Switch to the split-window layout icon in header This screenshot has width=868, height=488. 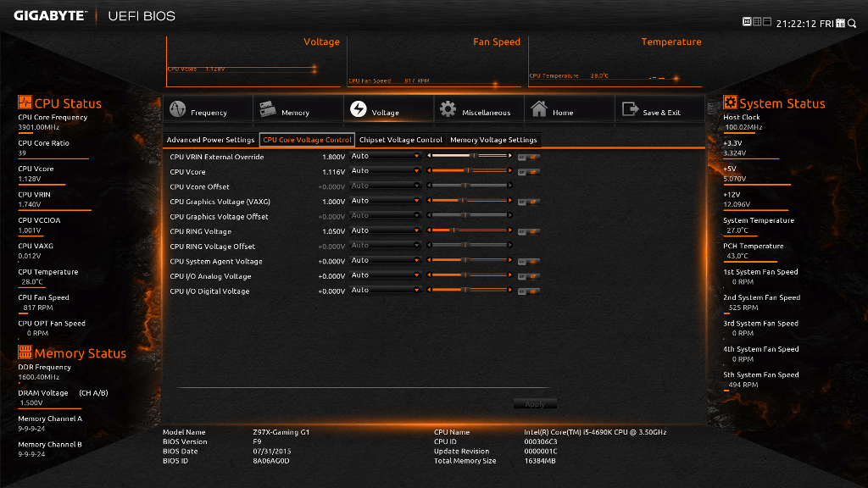coord(767,22)
